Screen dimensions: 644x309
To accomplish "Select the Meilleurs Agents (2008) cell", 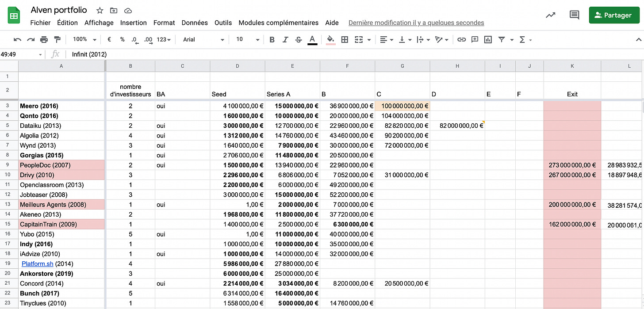I will 61,204.
